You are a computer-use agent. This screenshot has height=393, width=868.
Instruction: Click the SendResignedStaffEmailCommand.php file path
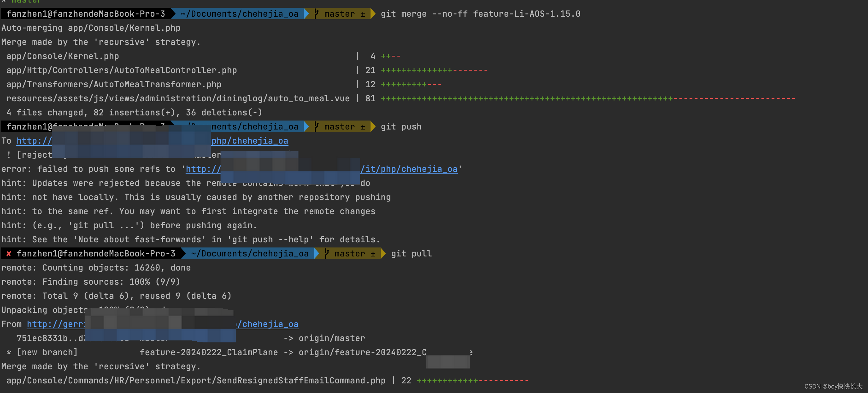click(x=196, y=380)
